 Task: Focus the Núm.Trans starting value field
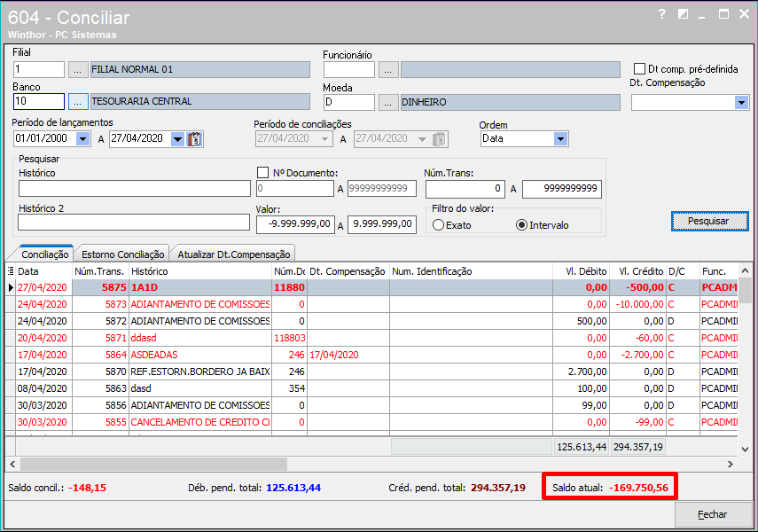[x=465, y=189]
